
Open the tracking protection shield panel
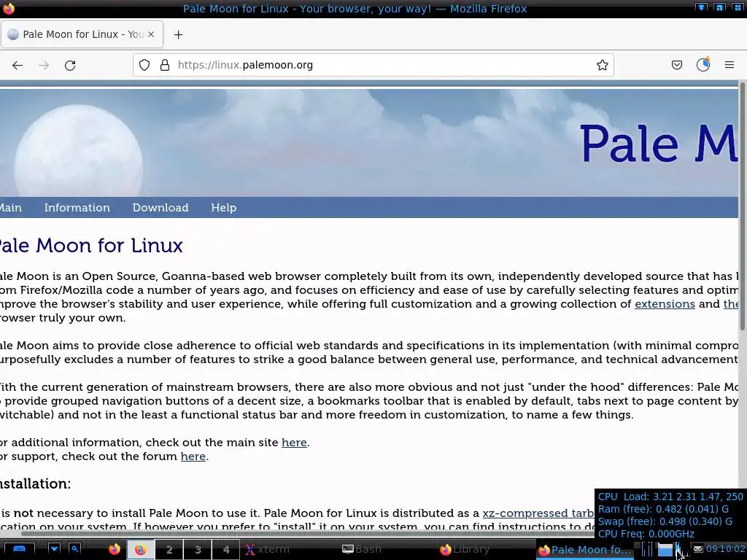(x=144, y=65)
